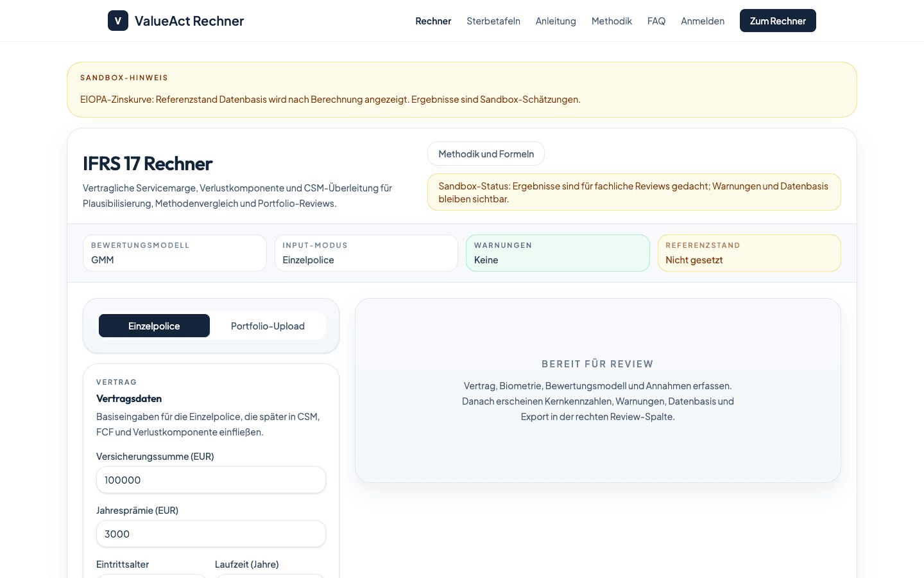The height and width of the screenshot is (578, 924).
Task: Switch to Portfolio-Upload tab
Action: pos(268,326)
